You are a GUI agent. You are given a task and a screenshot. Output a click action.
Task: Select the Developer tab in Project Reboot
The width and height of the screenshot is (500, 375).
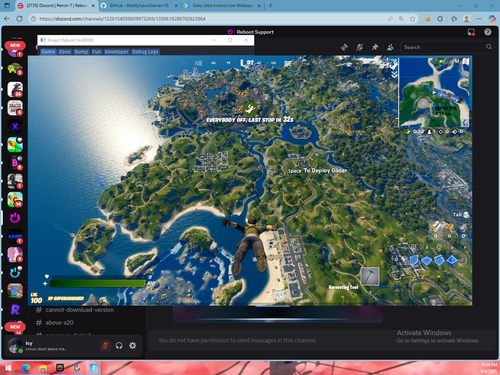pos(116,52)
